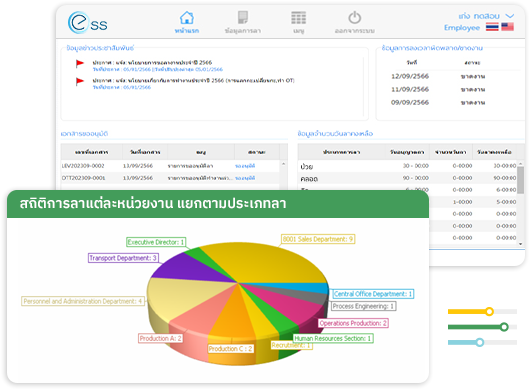Click the light blue slider handle
Viewport: 531px width, 391px height.
point(480,343)
